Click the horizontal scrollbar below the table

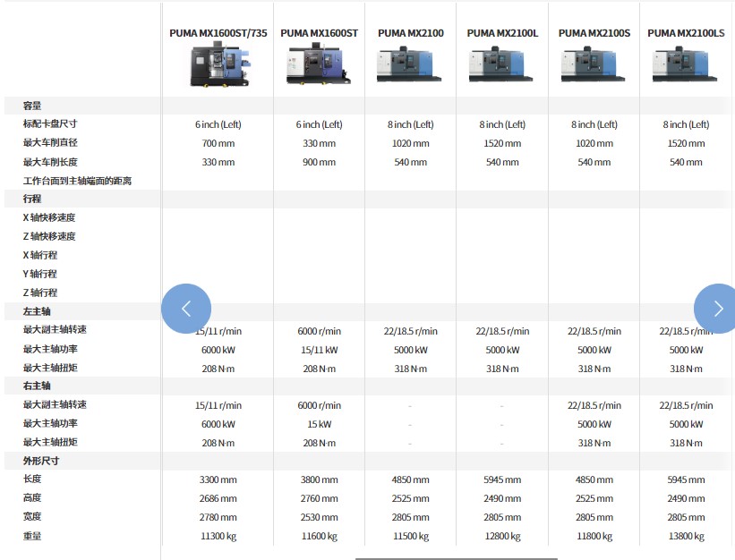pyautogui.click(x=456, y=558)
